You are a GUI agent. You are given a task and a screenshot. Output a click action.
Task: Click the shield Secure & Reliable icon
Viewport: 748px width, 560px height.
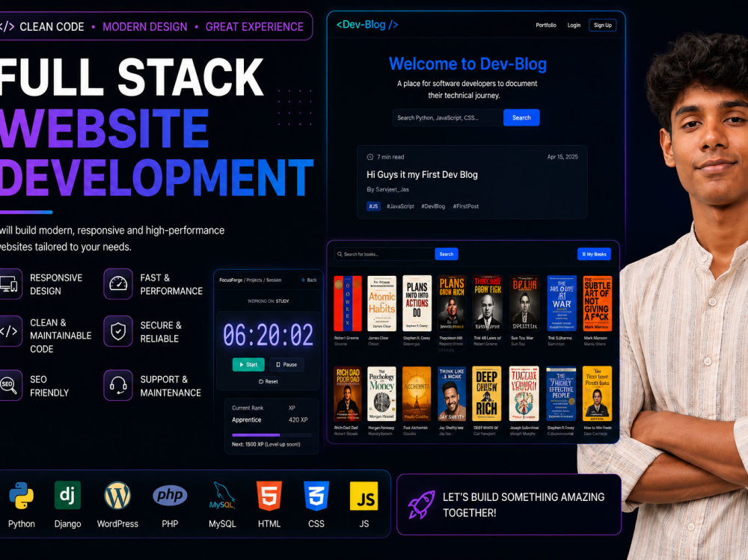point(118,331)
